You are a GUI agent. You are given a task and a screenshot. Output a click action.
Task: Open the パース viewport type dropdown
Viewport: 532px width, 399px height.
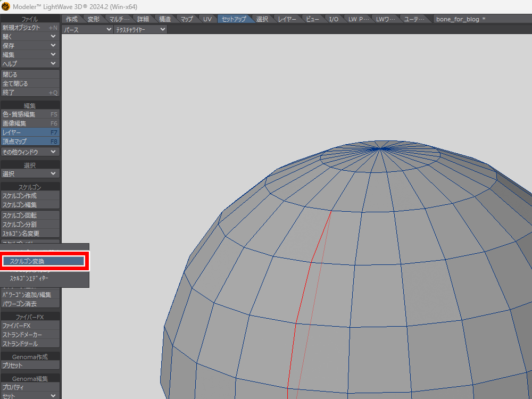click(87, 30)
